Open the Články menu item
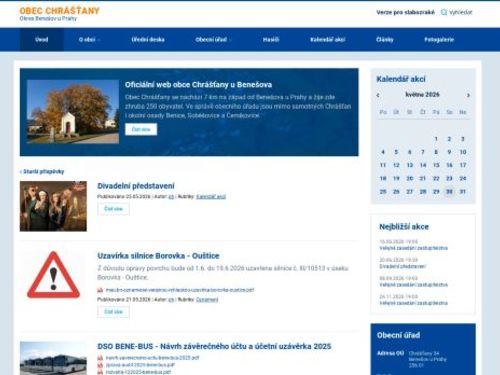 (x=385, y=39)
